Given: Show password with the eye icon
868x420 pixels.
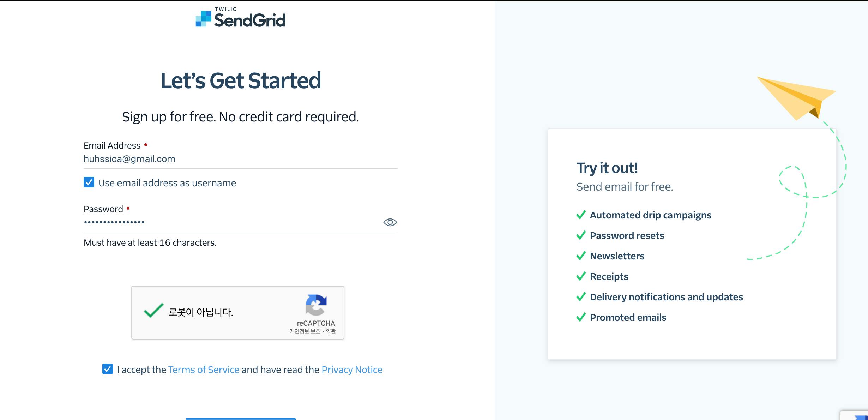Looking at the screenshot, I should 390,222.
